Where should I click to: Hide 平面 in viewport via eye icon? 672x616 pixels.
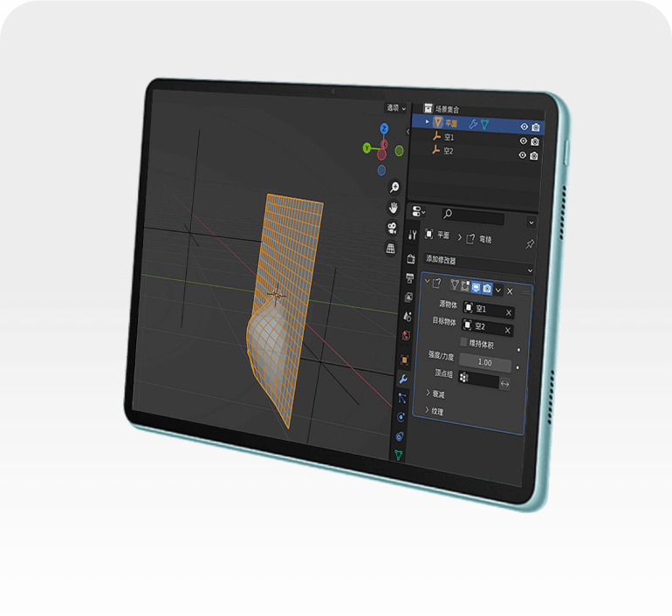[524, 127]
